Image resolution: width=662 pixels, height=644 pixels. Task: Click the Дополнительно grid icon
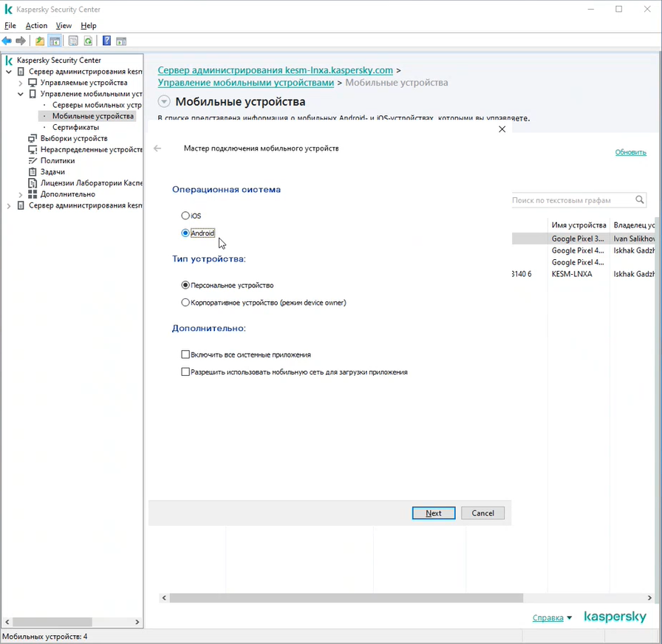(33, 194)
